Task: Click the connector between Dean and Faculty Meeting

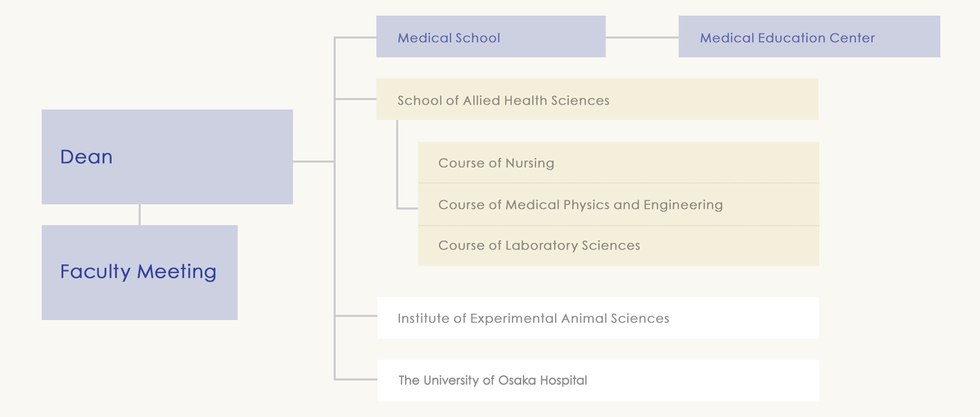Action: 140,215
